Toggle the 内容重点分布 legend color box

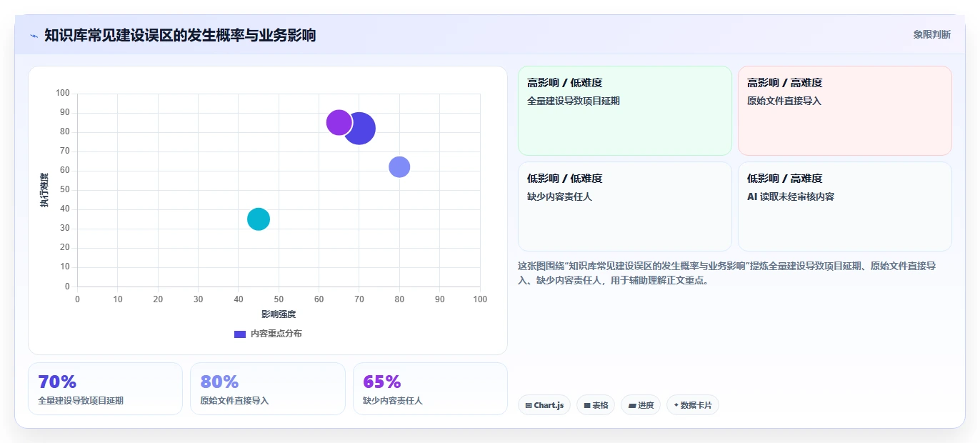(x=240, y=334)
